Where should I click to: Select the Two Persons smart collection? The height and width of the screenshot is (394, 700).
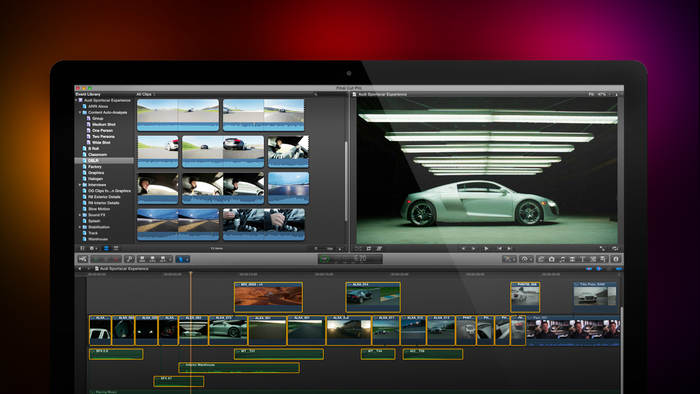104,137
